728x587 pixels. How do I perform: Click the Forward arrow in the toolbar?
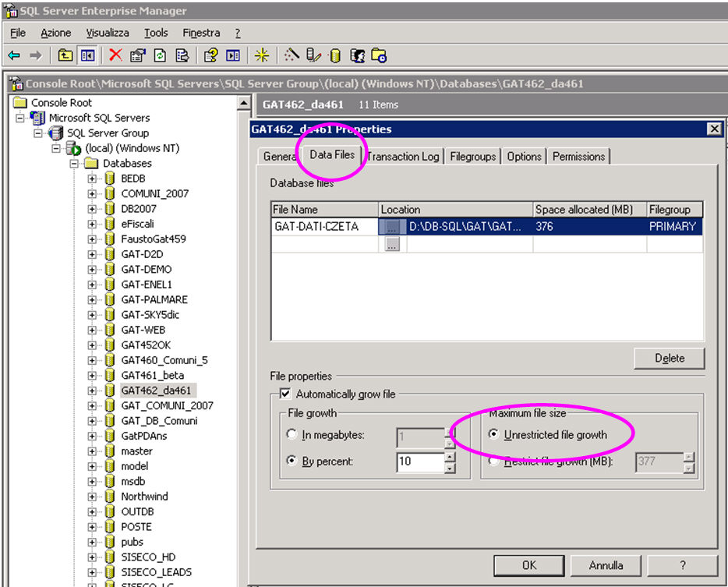click(36, 55)
